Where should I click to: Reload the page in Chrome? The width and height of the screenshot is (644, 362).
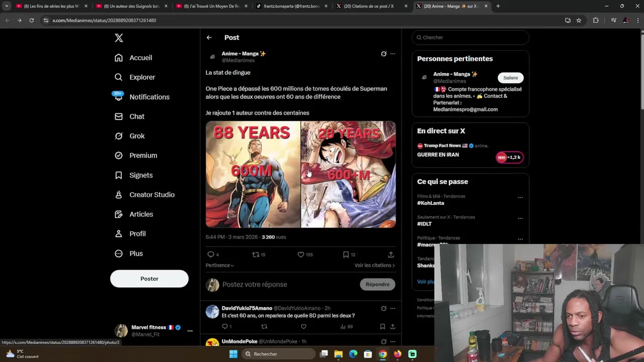pos(31,21)
